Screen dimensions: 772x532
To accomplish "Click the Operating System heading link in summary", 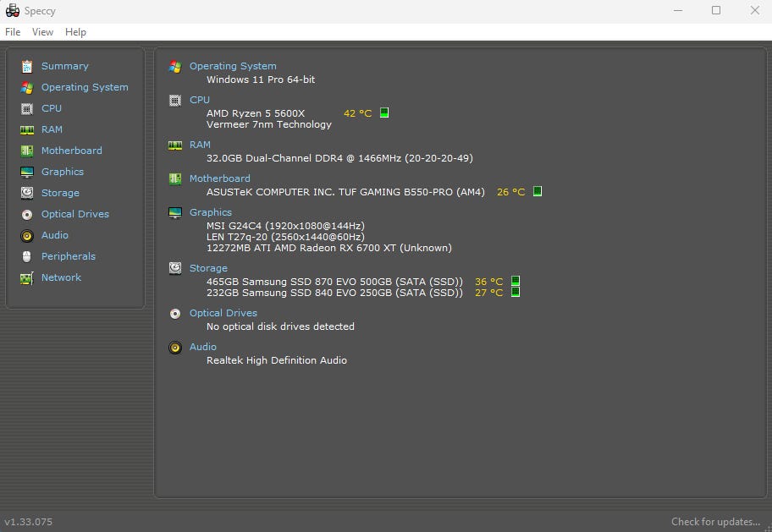I will point(233,66).
